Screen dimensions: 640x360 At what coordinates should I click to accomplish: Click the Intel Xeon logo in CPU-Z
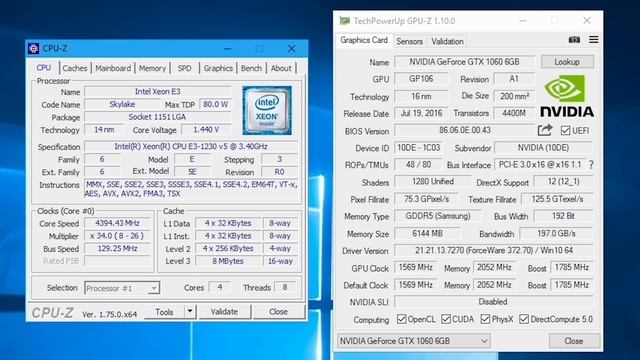click(267, 110)
